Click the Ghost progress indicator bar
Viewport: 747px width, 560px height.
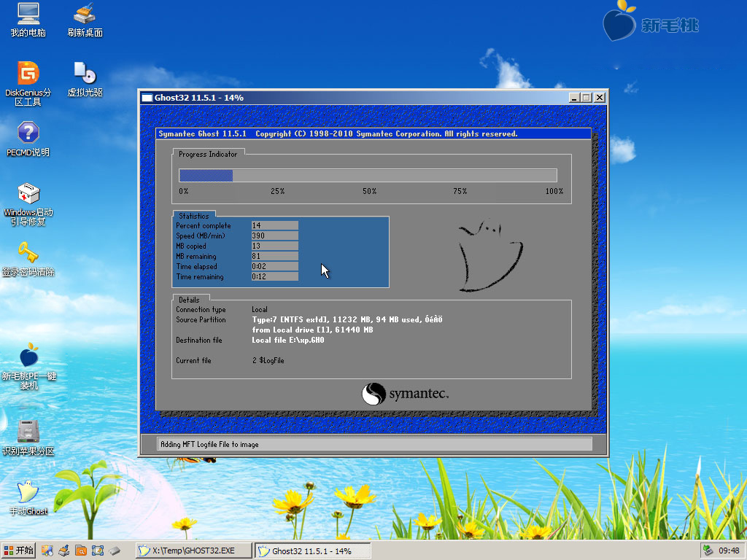(368, 175)
